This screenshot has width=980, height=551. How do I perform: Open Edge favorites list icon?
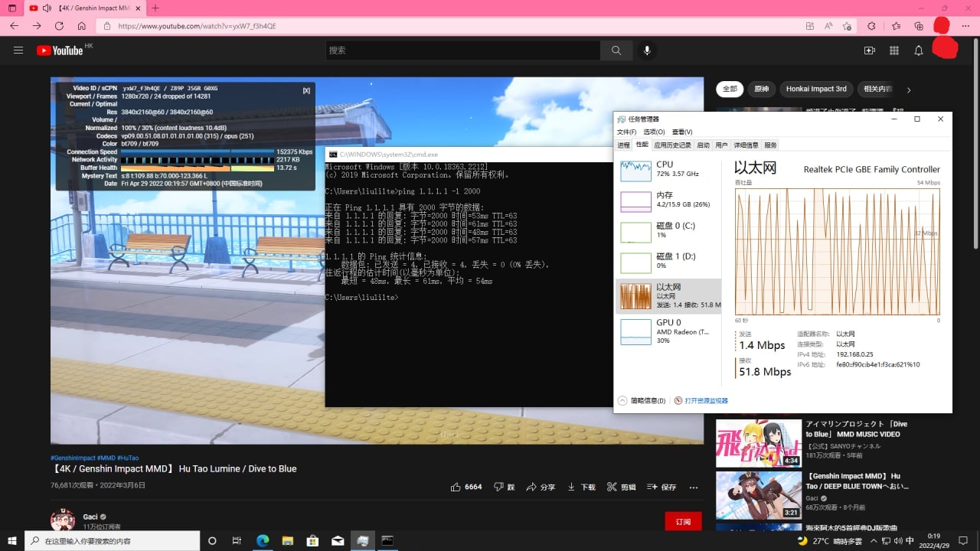[x=896, y=25]
